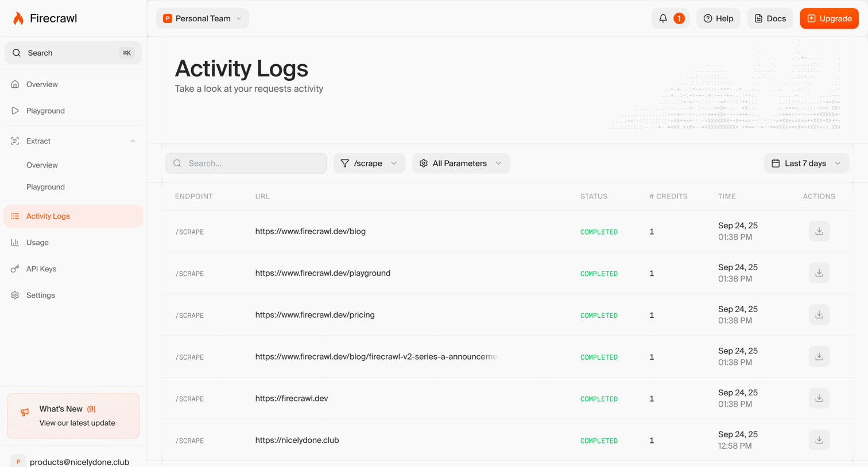Click /SCRAPE label in the firecrawl.dev/blog row
The image size is (868, 467).
click(x=189, y=232)
